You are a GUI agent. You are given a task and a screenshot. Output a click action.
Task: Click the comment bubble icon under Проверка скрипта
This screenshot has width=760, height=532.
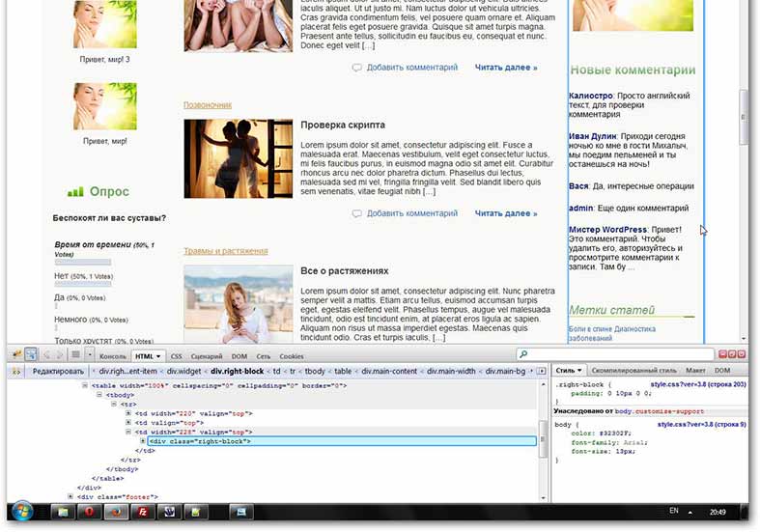coord(357,213)
